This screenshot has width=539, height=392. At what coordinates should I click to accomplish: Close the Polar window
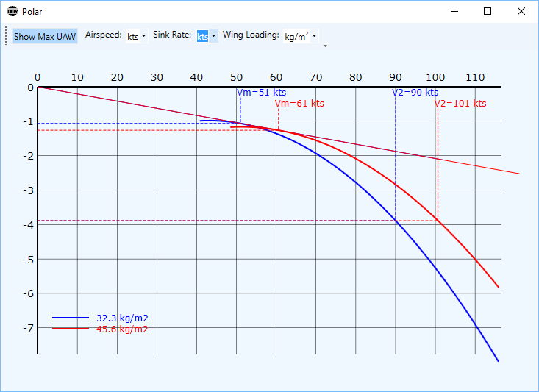tap(521, 12)
